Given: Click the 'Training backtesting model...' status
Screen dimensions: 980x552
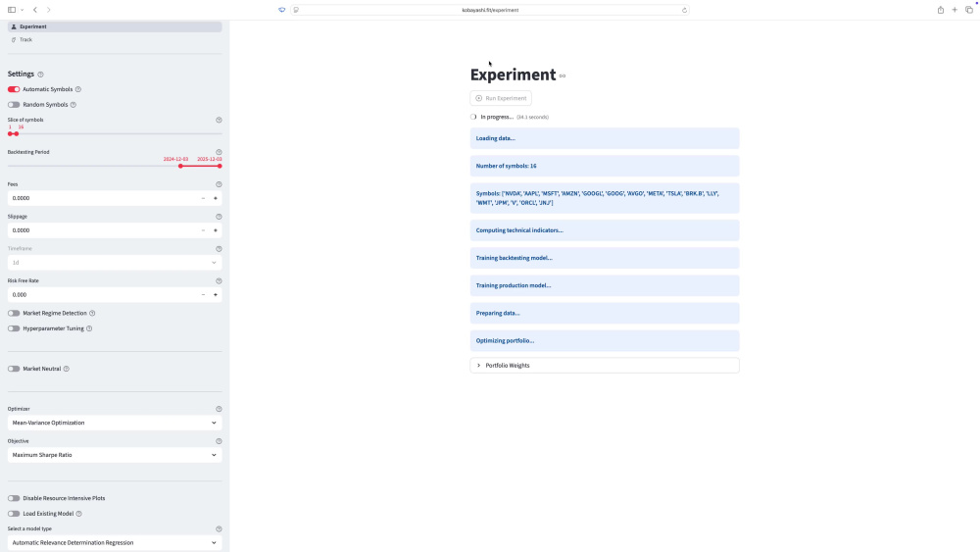Looking at the screenshot, I should click(605, 258).
